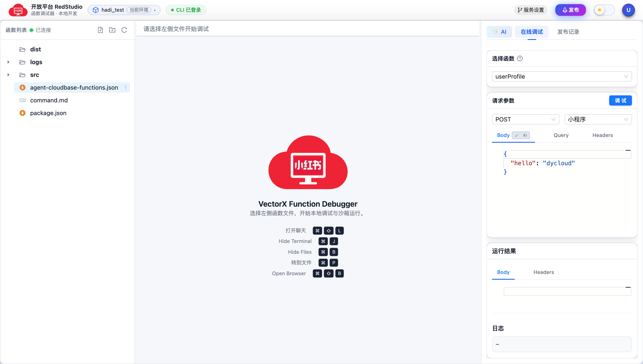643x364 pixels.
Task: Switch to the Query request tab
Action: [x=561, y=135]
